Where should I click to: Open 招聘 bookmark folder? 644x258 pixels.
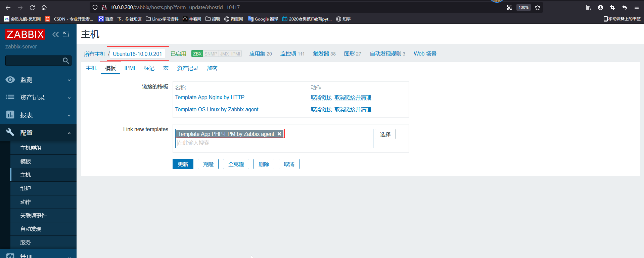click(213, 19)
